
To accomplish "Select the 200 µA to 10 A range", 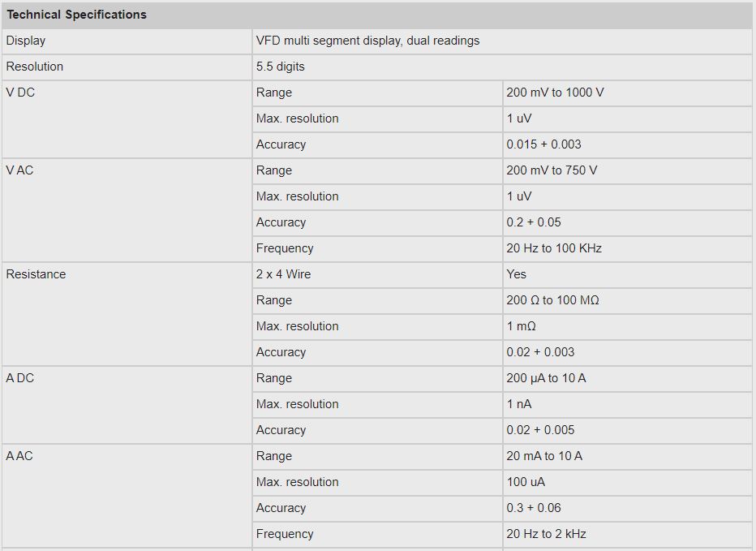I will 546,378.
